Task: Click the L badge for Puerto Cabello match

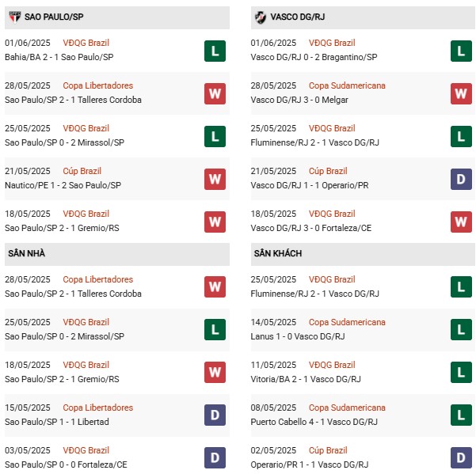Action: [461, 415]
